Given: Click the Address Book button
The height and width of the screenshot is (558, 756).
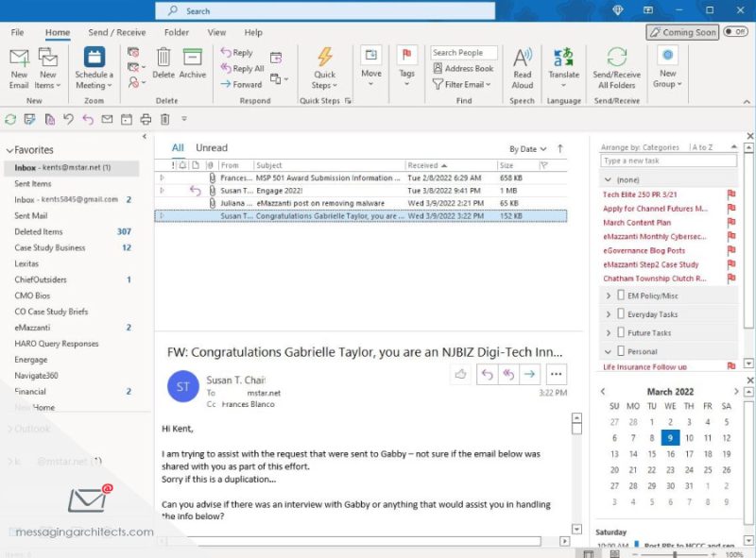Looking at the screenshot, I should pos(463,69).
